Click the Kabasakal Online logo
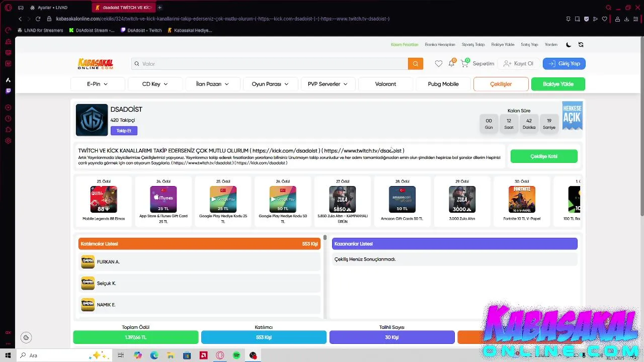Viewport: 644px width, 362px height. click(x=96, y=64)
